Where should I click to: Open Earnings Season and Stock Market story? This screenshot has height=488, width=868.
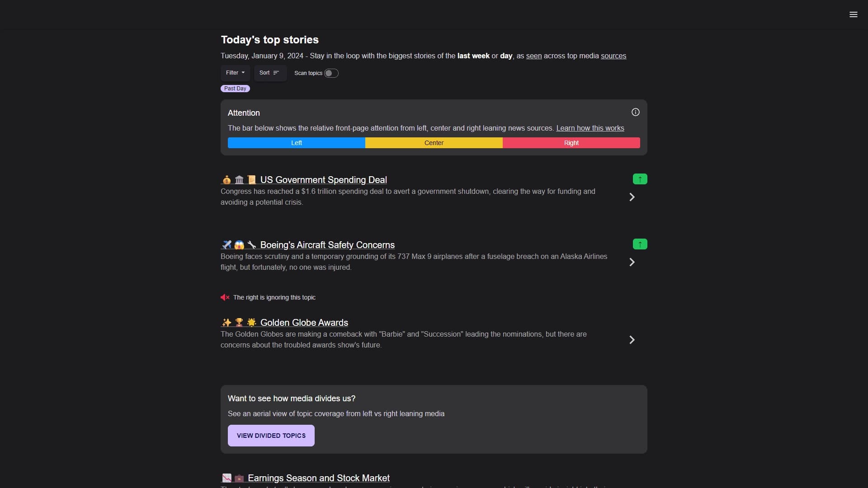[318, 478]
